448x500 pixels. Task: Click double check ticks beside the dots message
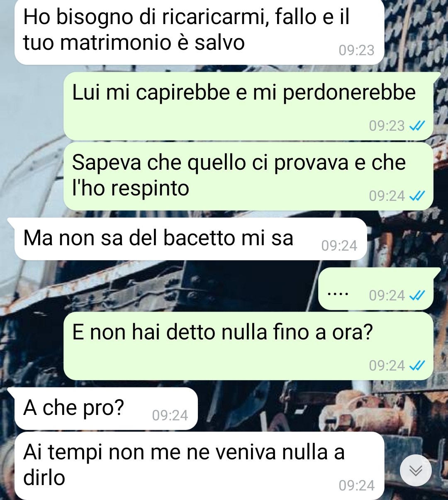coord(417,295)
